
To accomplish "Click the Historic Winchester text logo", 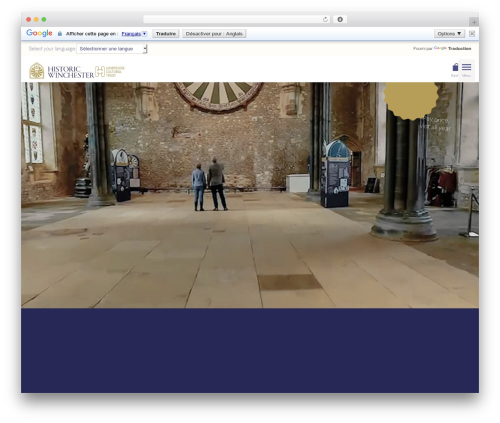I will click(71, 72).
